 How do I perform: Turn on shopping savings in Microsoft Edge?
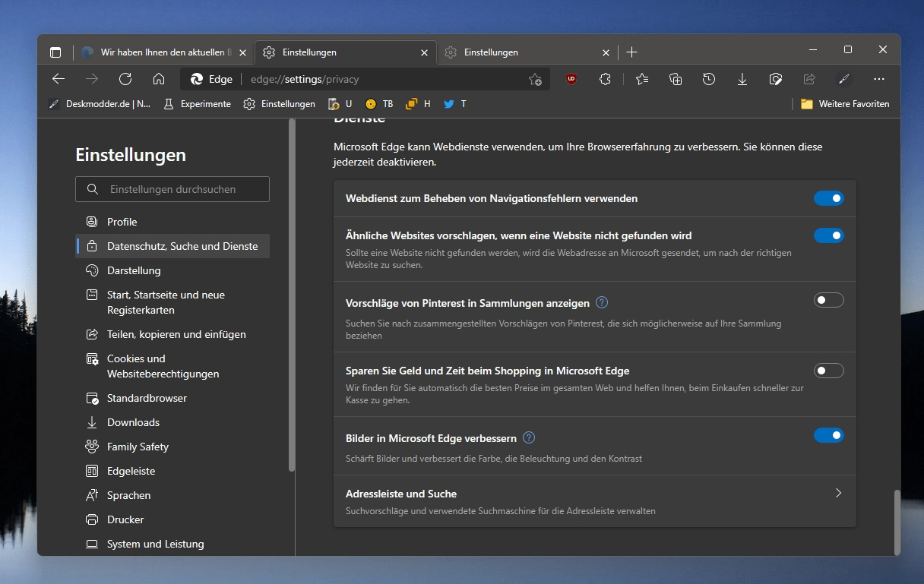829,371
